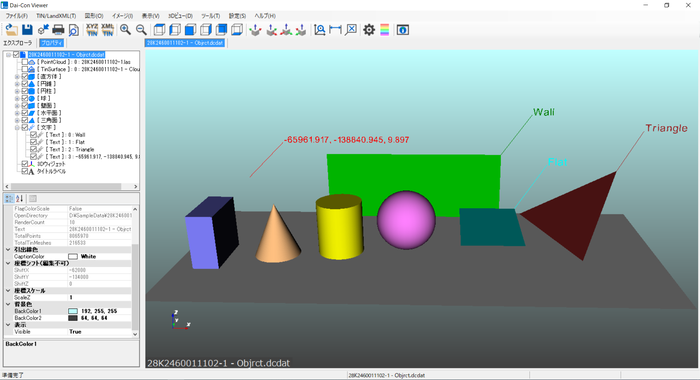The image size is (700, 380).
Task: Click '28K2460011102-1 - Objrct.dcdat' title label in viewport
Action: [218, 363]
